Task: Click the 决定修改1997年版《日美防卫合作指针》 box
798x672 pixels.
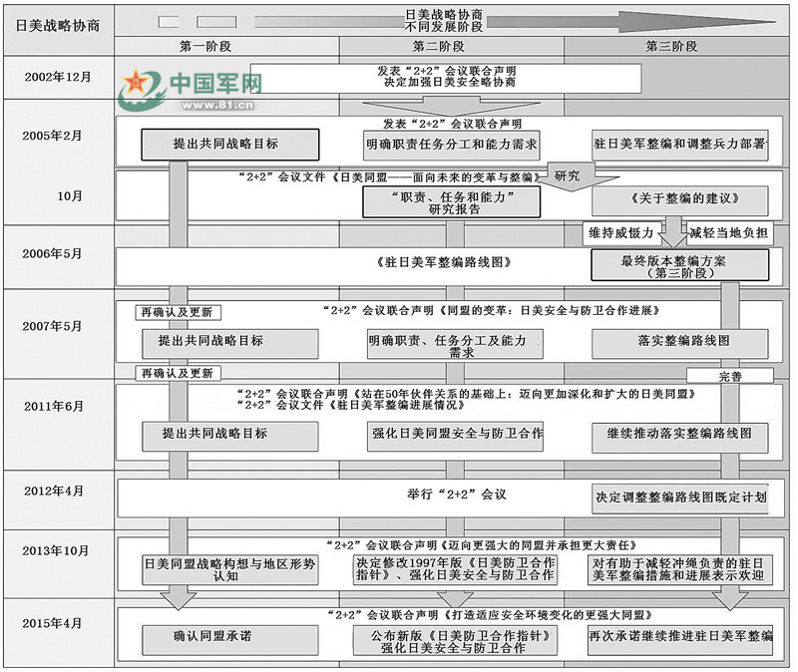Action: tap(455, 569)
